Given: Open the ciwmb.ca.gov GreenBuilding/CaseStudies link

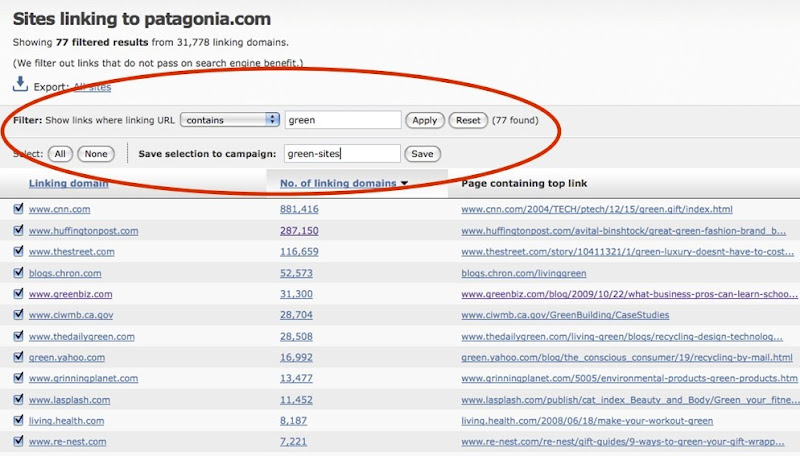Looking at the screenshot, I should pos(565,315).
